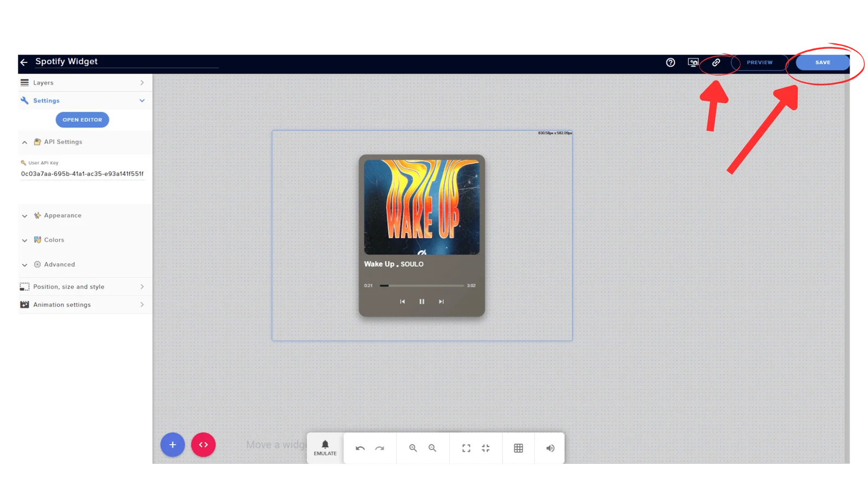868x488 pixels.
Task: Zoom out on the canvas
Action: coord(432,448)
